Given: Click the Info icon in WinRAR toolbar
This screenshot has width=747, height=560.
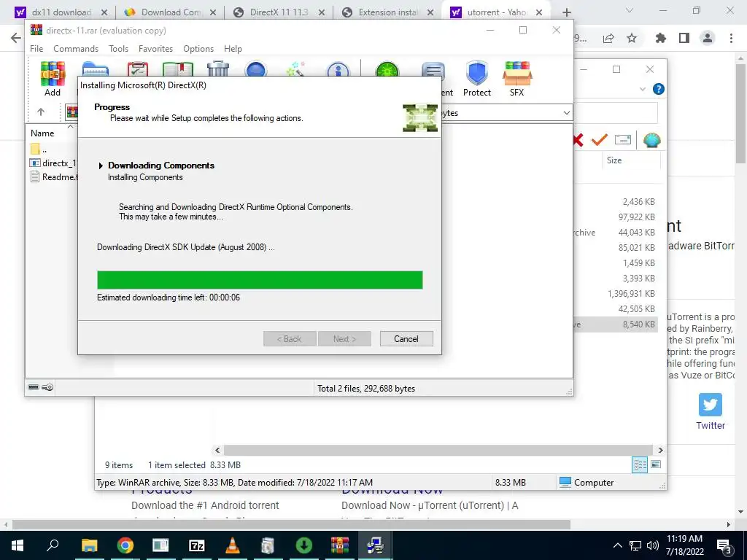Looking at the screenshot, I should (x=338, y=69).
